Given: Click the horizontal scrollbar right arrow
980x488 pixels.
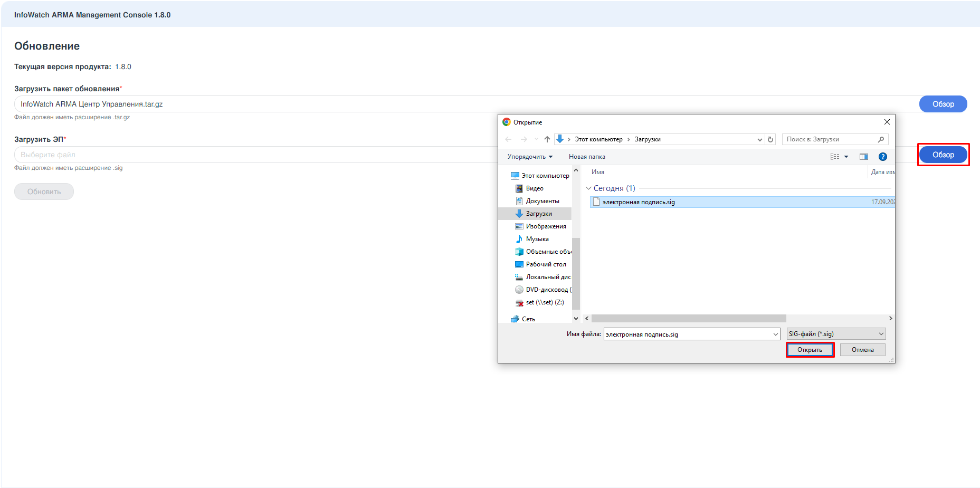Looking at the screenshot, I should click(x=890, y=319).
